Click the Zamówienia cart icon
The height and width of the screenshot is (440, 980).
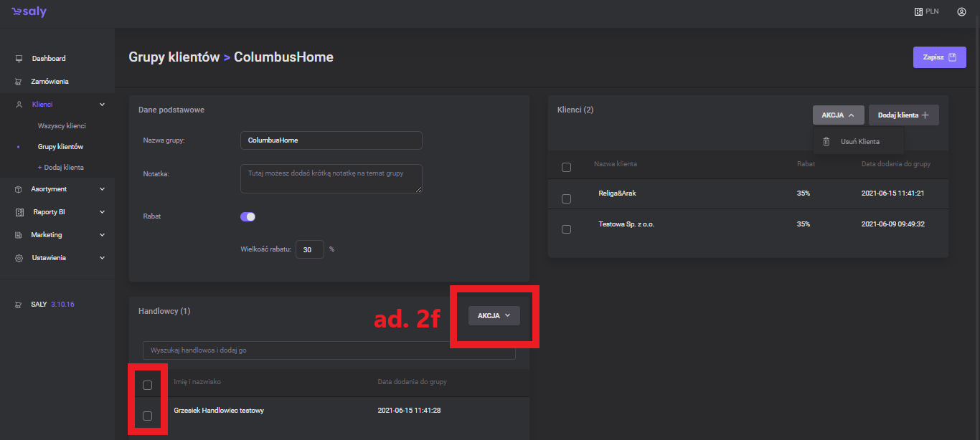point(19,82)
